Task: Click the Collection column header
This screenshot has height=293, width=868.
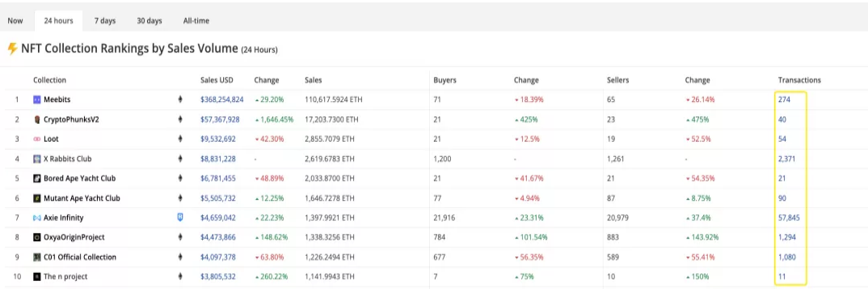Action: tap(49, 80)
